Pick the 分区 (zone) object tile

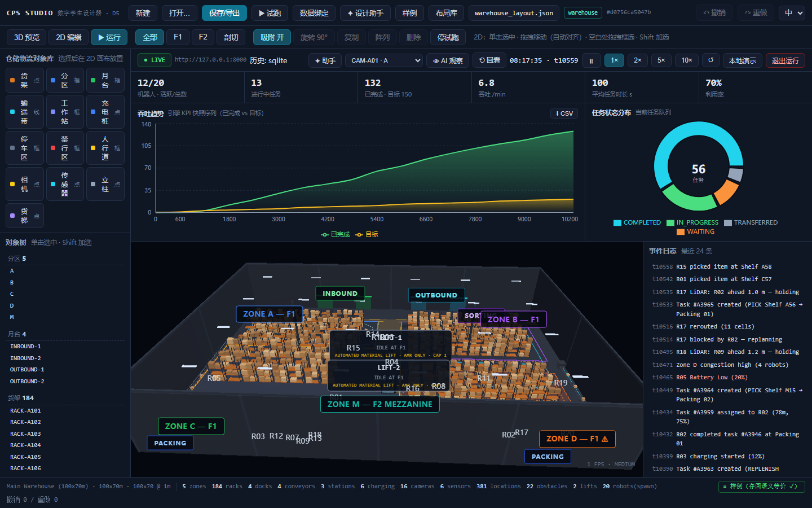click(65, 80)
